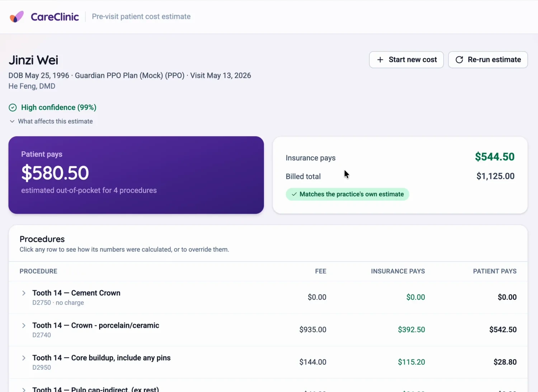Click the $392.50 insurance pays cell
Image resolution: width=538 pixels, height=392 pixels.
click(411, 330)
